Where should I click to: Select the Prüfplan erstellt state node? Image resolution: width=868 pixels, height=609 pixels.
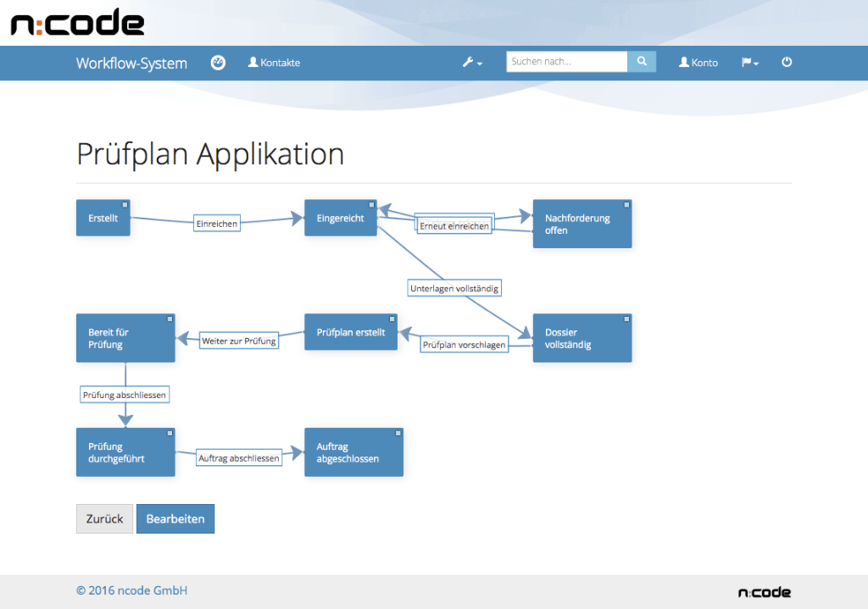(x=351, y=332)
